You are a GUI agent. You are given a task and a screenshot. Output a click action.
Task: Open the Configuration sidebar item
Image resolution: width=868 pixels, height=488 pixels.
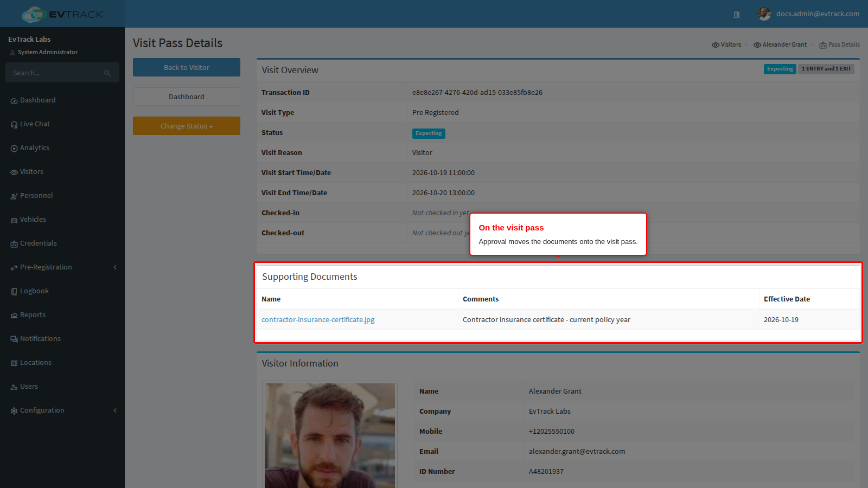62,410
